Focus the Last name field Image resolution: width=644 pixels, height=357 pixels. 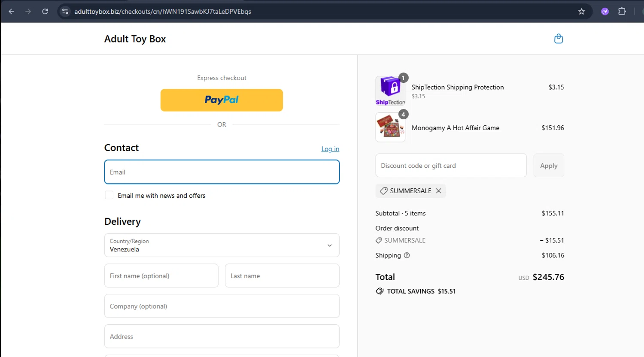coord(282,275)
